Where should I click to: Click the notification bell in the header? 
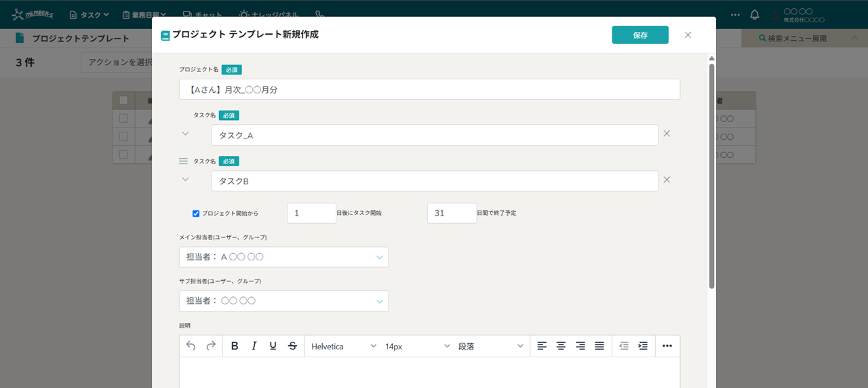pyautogui.click(x=755, y=14)
